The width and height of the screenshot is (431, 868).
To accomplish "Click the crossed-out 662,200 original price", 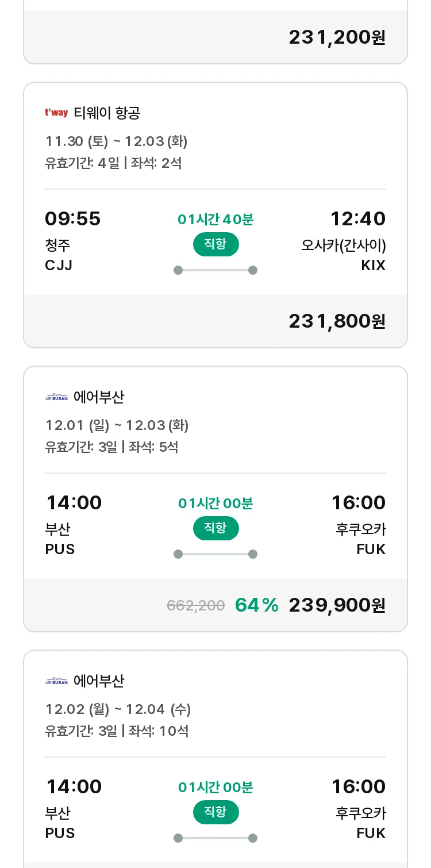I will point(195,605).
